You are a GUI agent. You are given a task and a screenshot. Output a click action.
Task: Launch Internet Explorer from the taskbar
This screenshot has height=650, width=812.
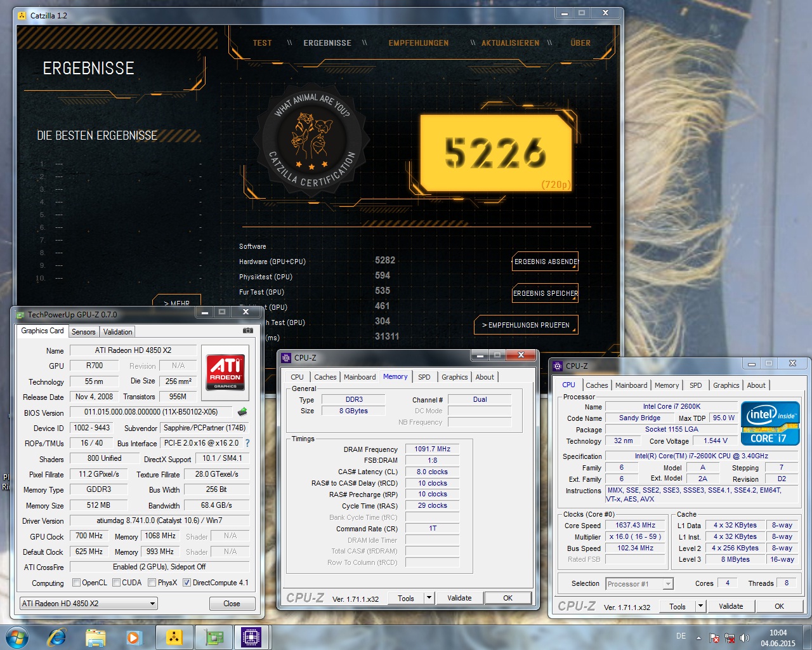(x=57, y=637)
